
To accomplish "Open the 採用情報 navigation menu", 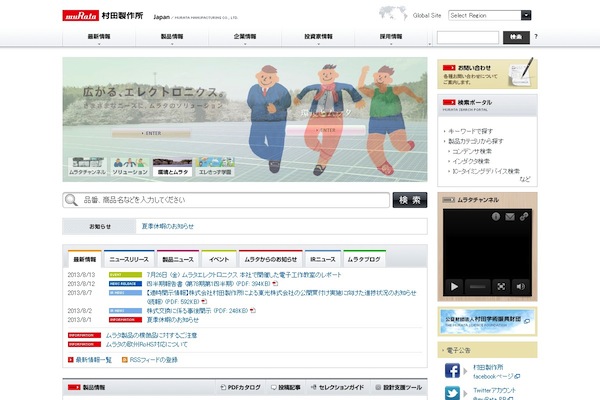I will pyautogui.click(x=391, y=37).
